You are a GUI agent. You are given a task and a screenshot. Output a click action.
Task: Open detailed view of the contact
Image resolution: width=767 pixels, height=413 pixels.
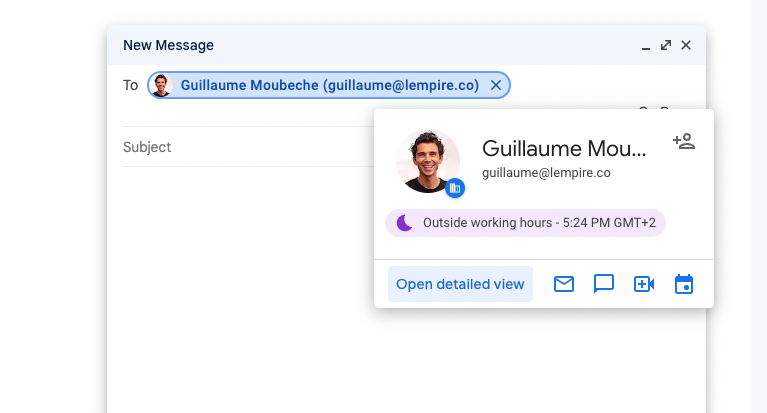point(460,284)
